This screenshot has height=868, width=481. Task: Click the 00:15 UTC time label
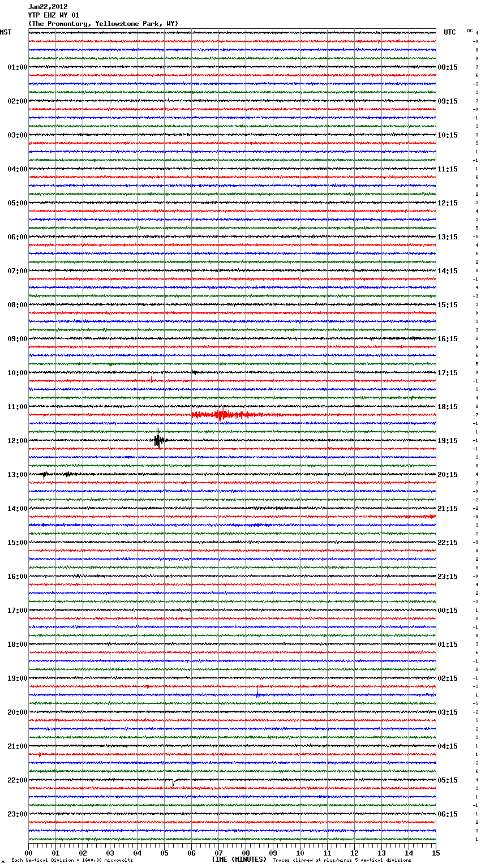(x=448, y=611)
